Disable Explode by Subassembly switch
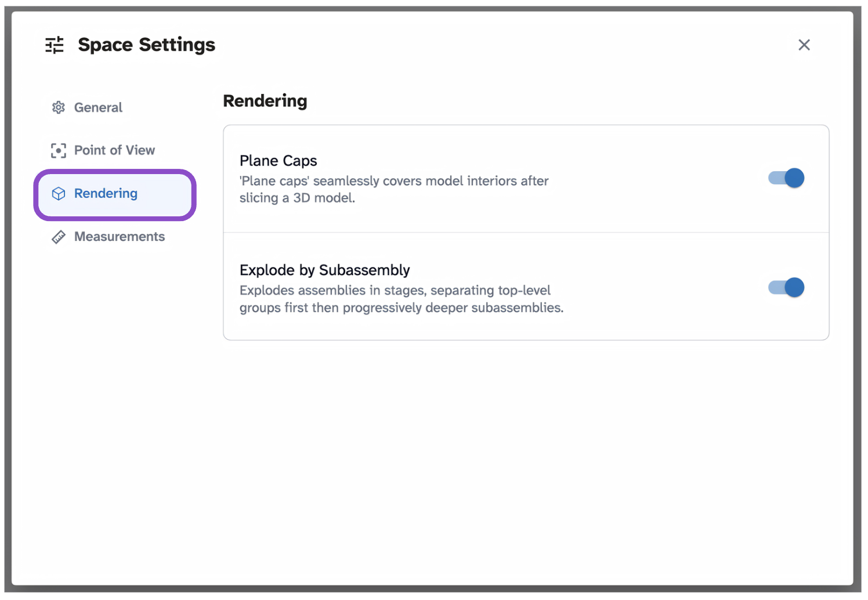The image size is (868, 600). pyautogui.click(x=786, y=287)
